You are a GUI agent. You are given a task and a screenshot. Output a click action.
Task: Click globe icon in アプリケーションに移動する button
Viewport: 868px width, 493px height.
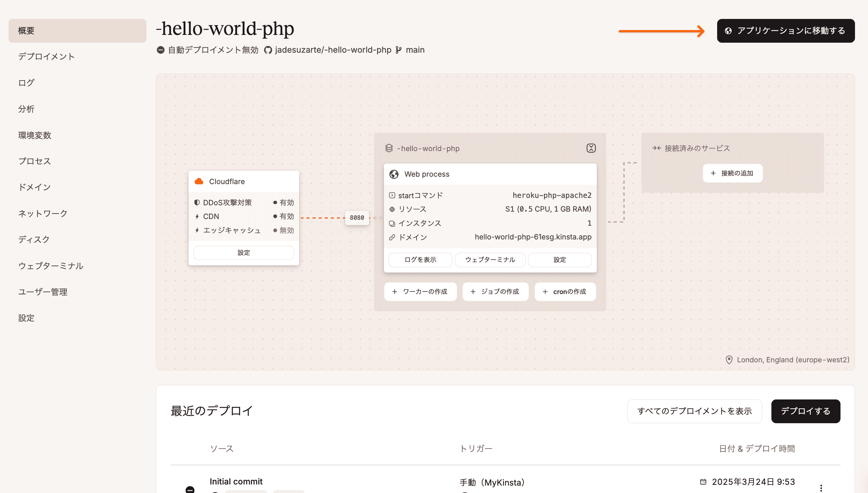tap(728, 31)
